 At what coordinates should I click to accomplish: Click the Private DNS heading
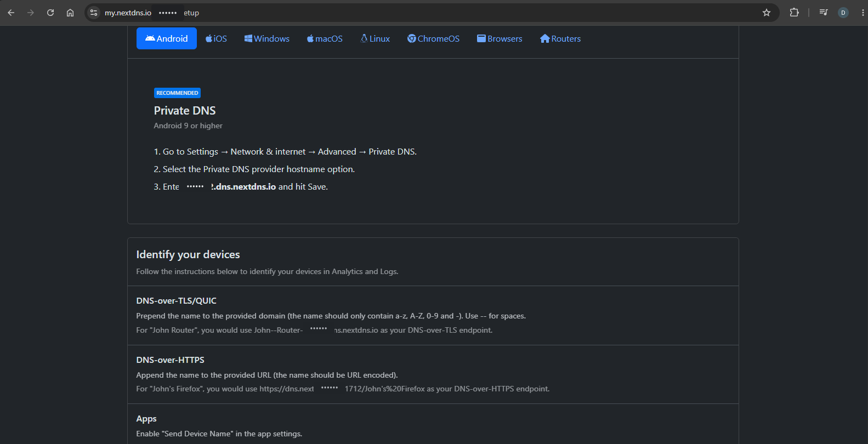point(185,111)
